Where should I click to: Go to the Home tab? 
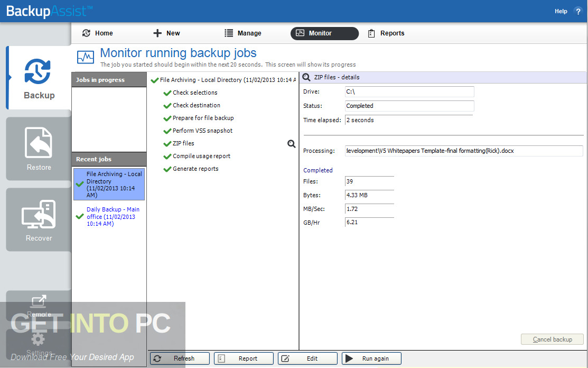click(x=98, y=33)
